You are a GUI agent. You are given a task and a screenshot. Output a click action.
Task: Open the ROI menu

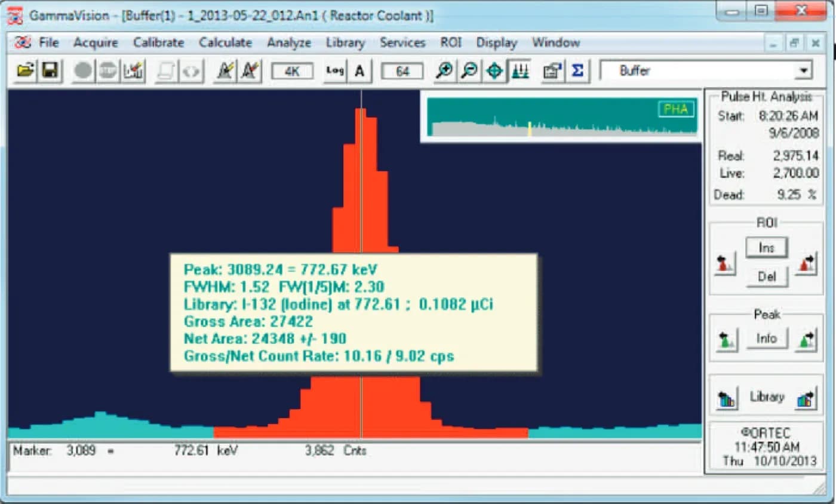(451, 42)
